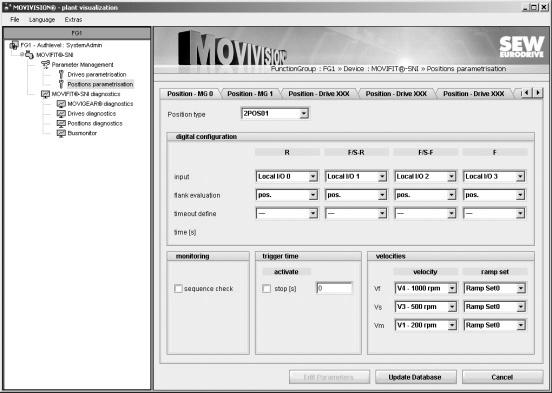
Task: Click the Cancel button
Action: [502, 377]
